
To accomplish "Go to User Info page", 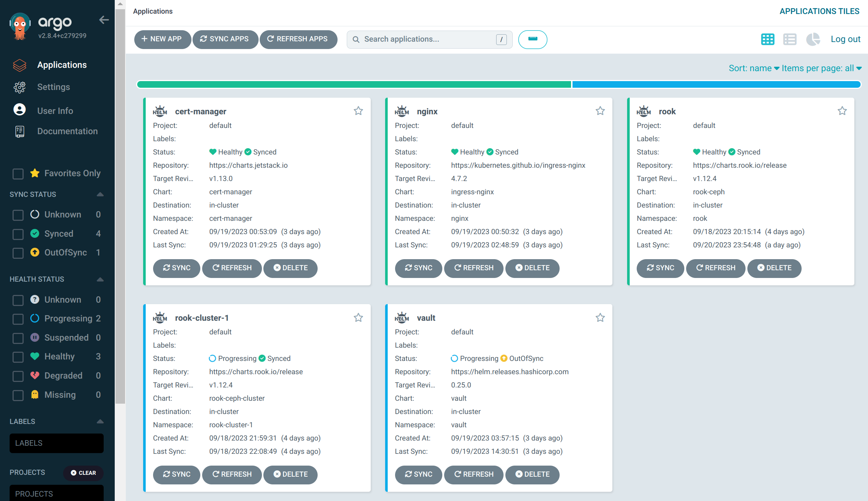I will (x=55, y=111).
